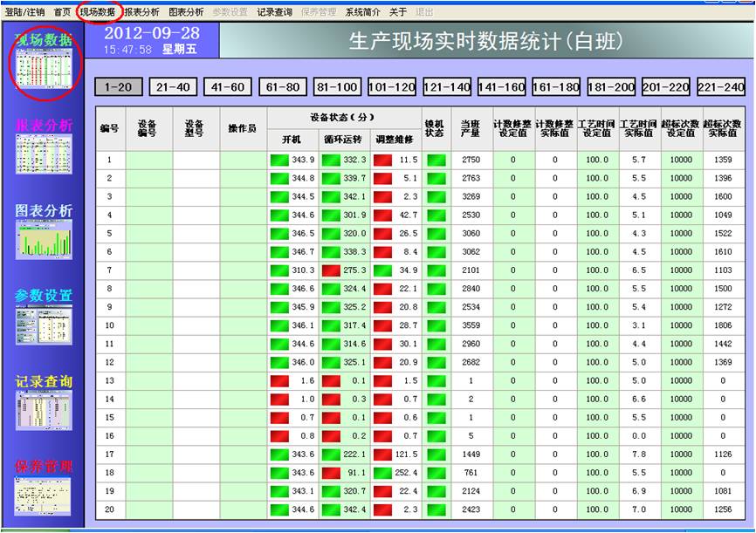This screenshot has height=533, width=756.
Task: Switch to device range 21-40
Action: (173, 87)
